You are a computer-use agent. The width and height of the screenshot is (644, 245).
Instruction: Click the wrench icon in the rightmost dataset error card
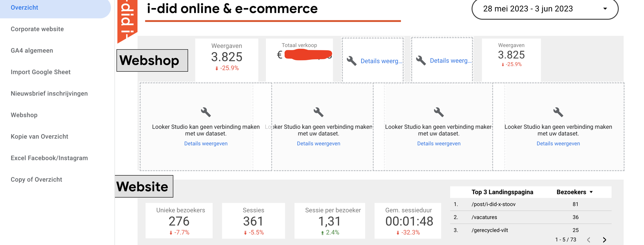coord(558,112)
